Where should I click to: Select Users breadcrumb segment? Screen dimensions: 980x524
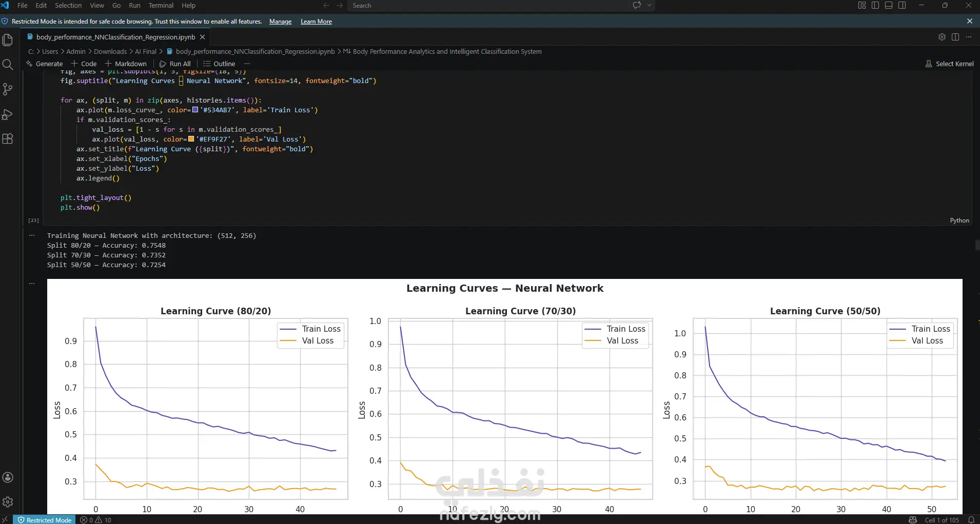point(50,51)
